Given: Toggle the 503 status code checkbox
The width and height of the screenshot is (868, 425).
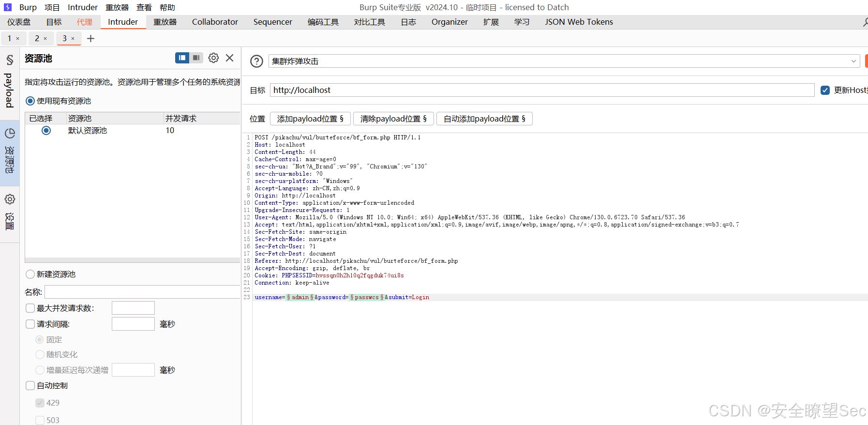Looking at the screenshot, I should click(x=40, y=420).
